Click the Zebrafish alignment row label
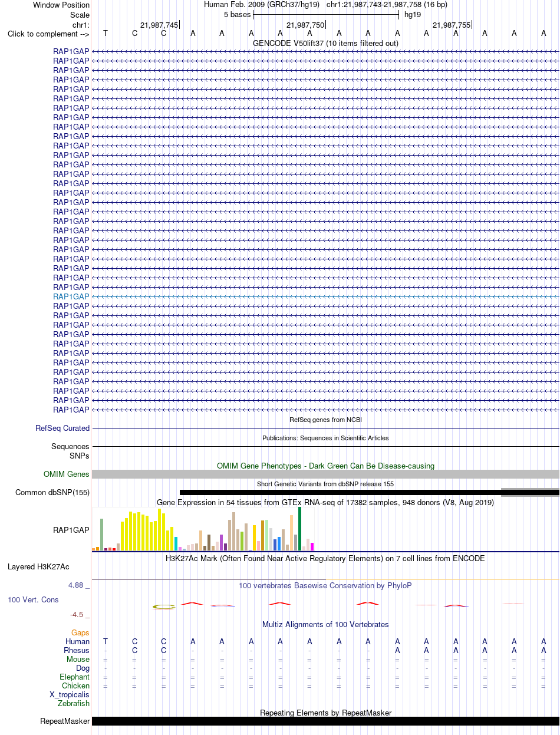This screenshot has width=560, height=735. coord(74,703)
